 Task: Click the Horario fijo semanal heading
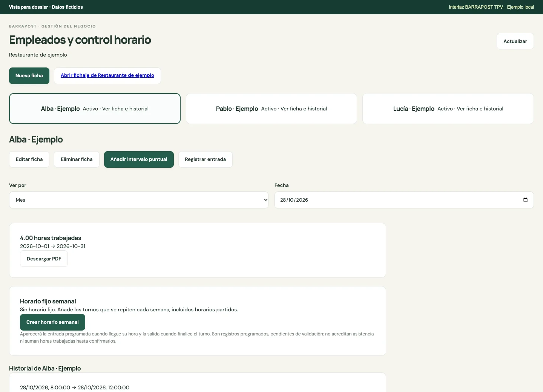(48, 301)
